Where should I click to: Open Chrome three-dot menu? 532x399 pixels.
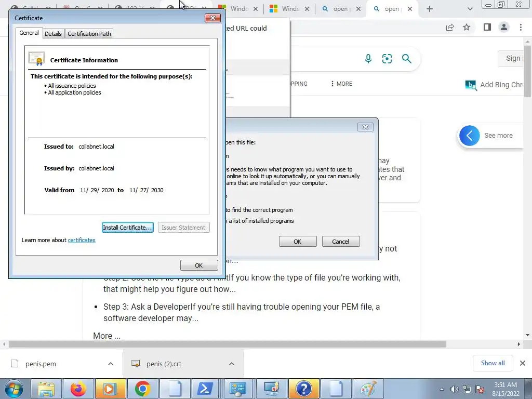(x=521, y=27)
